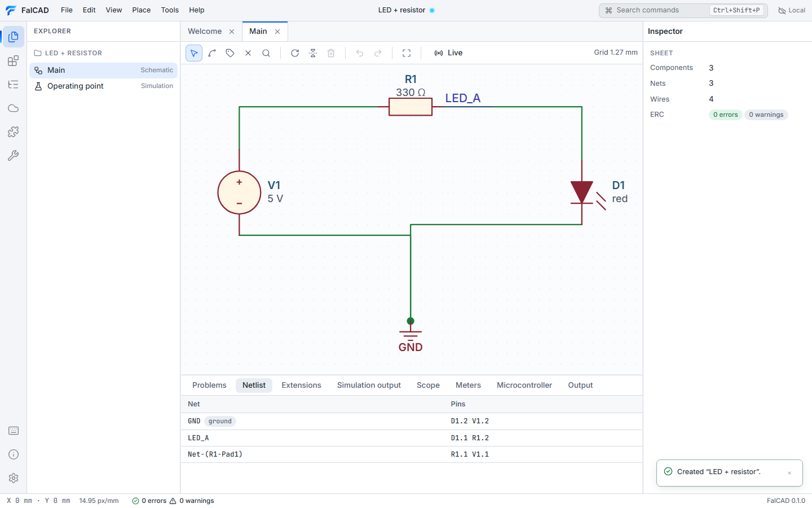Image resolution: width=812 pixels, height=508 pixels.
Task: Click the fit-to-screen icon
Action: point(407,53)
